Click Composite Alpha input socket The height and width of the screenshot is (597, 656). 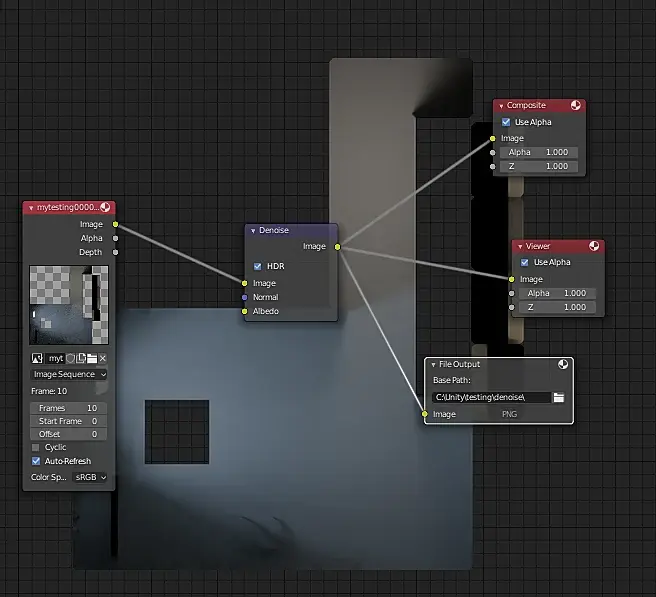tap(493, 153)
